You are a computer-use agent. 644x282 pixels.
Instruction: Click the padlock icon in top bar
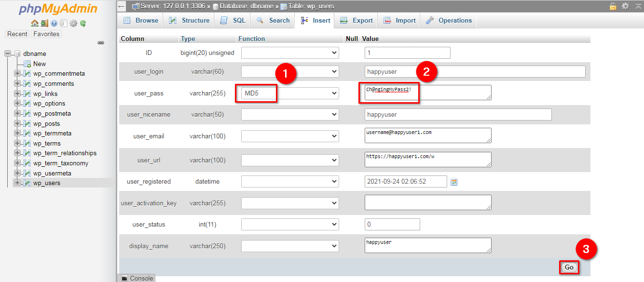click(x=613, y=6)
